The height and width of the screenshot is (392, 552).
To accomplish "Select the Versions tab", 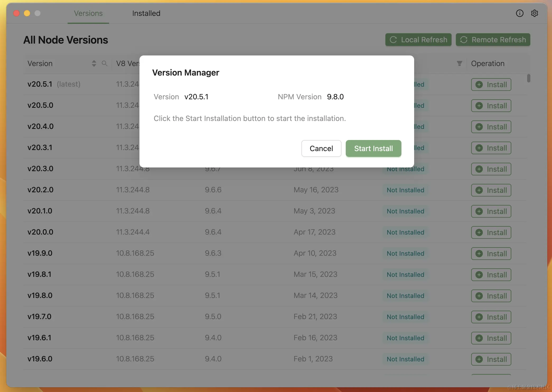I will tap(88, 13).
